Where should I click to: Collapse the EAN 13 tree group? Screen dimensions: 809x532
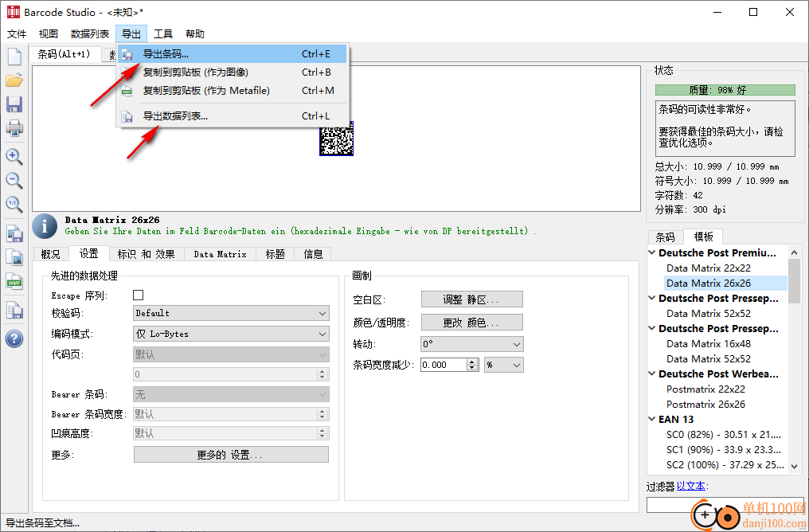click(652, 419)
